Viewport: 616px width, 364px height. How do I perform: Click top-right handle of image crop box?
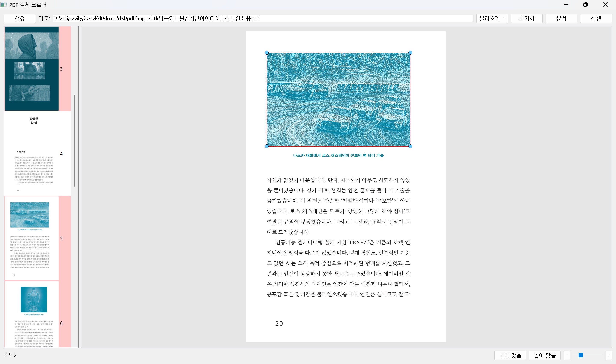pyautogui.click(x=410, y=53)
